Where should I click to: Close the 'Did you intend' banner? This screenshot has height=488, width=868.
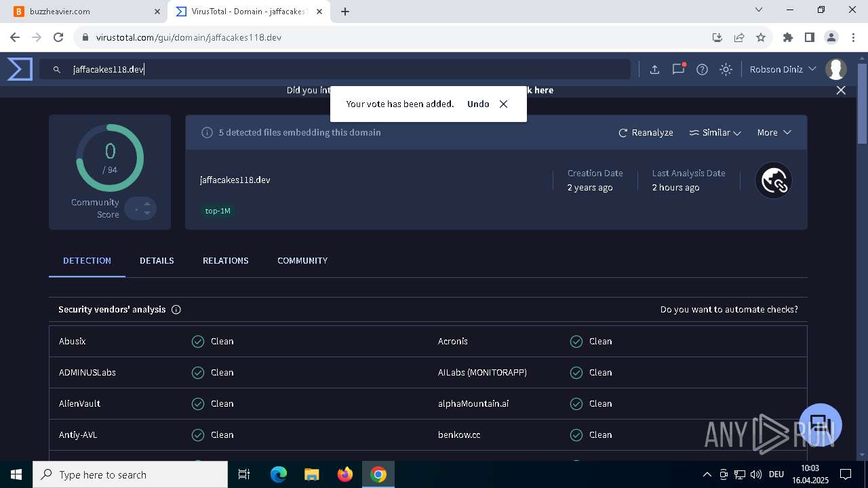[x=841, y=90]
